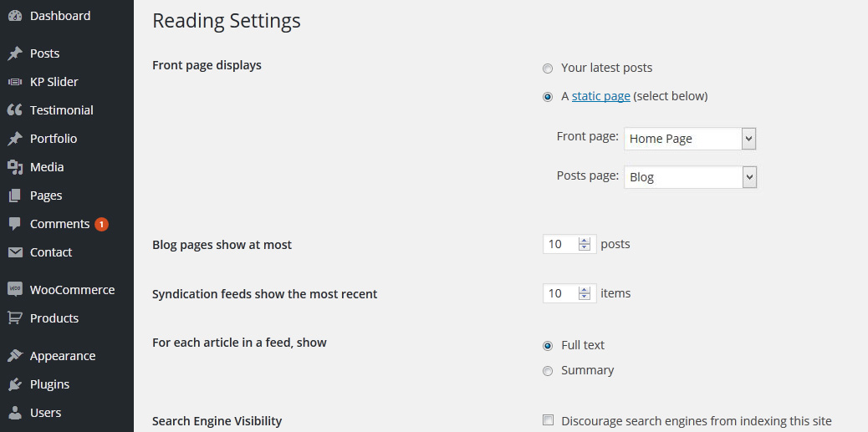Open the Posts page dropdown
Viewport: 868px width, 432px height.
point(690,177)
